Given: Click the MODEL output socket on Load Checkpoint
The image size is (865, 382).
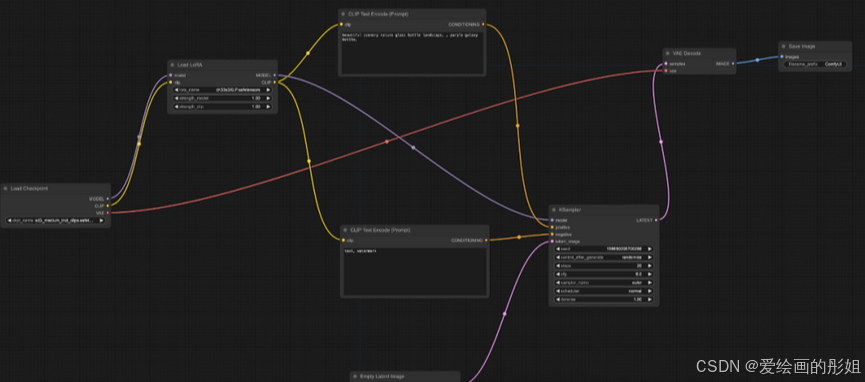Looking at the screenshot, I should pyautogui.click(x=108, y=199).
